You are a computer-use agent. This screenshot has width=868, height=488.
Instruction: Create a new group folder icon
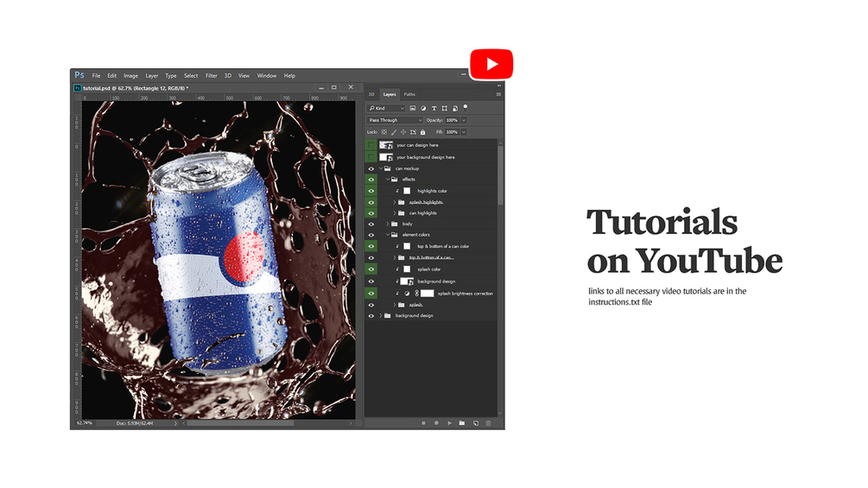(462, 423)
